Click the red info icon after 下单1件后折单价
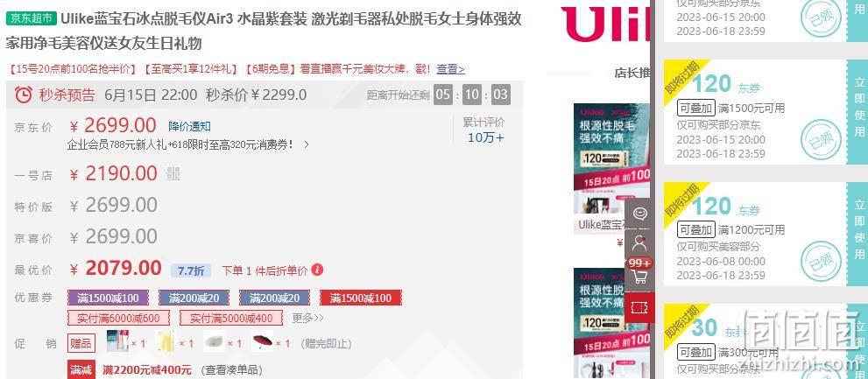 [x=317, y=270]
